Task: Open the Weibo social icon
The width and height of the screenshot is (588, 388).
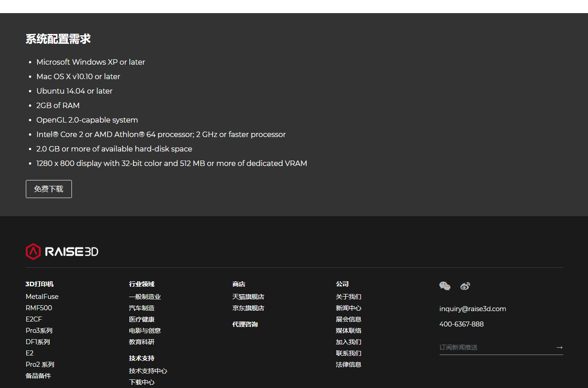Action: [x=465, y=286]
